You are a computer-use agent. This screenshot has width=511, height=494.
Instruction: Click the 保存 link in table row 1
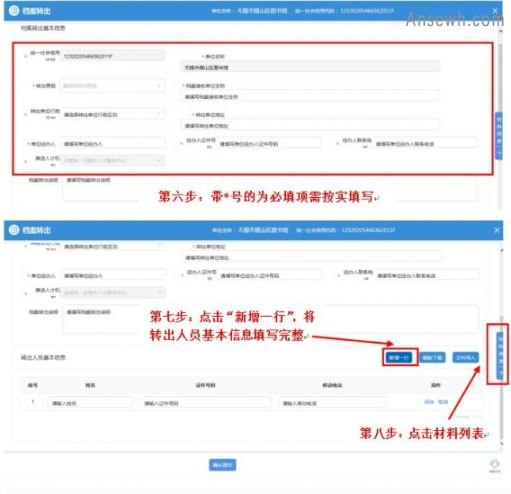pos(429,402)
